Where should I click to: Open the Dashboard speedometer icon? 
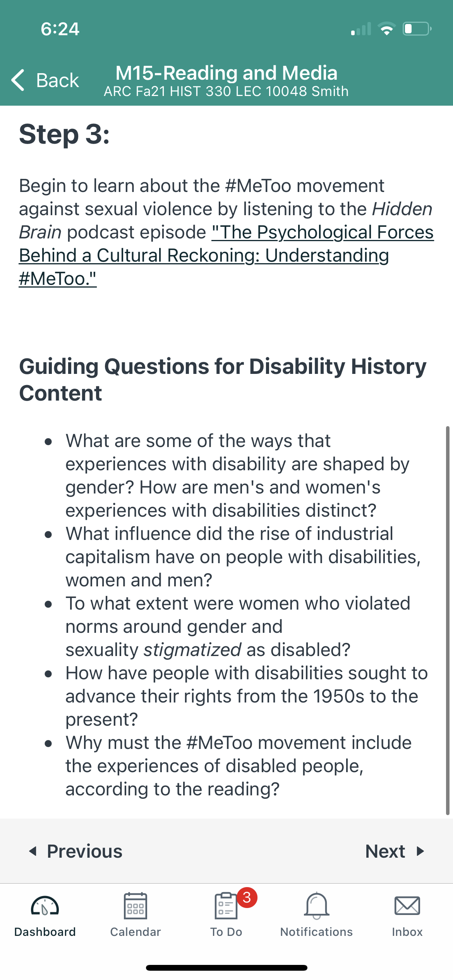[45, 906]
